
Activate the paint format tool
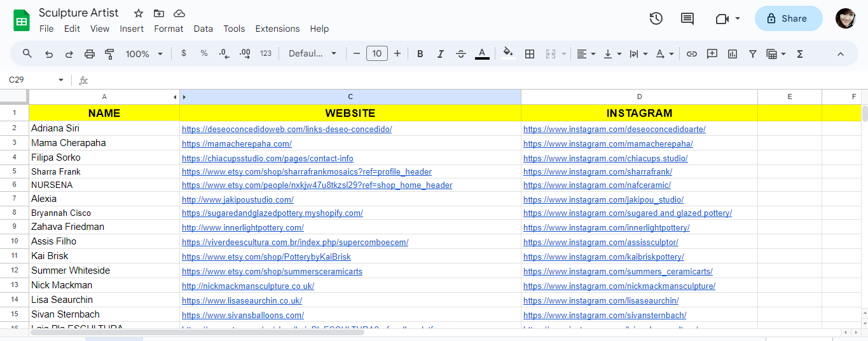point(109,54)
